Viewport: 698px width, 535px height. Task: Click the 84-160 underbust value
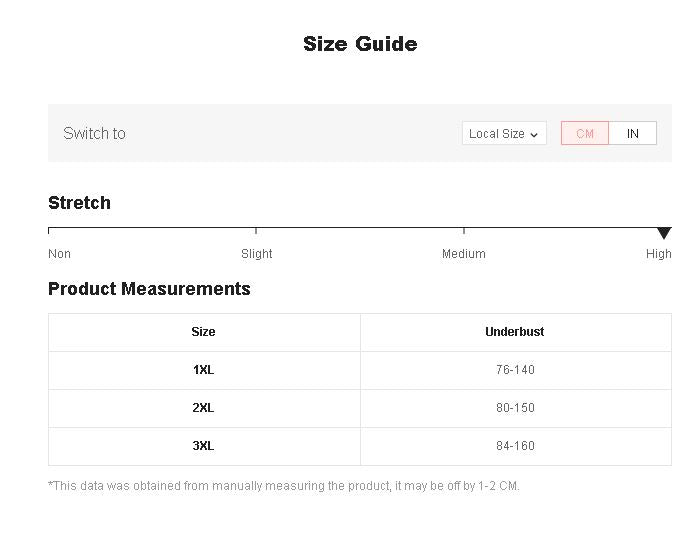click(515, 446)
